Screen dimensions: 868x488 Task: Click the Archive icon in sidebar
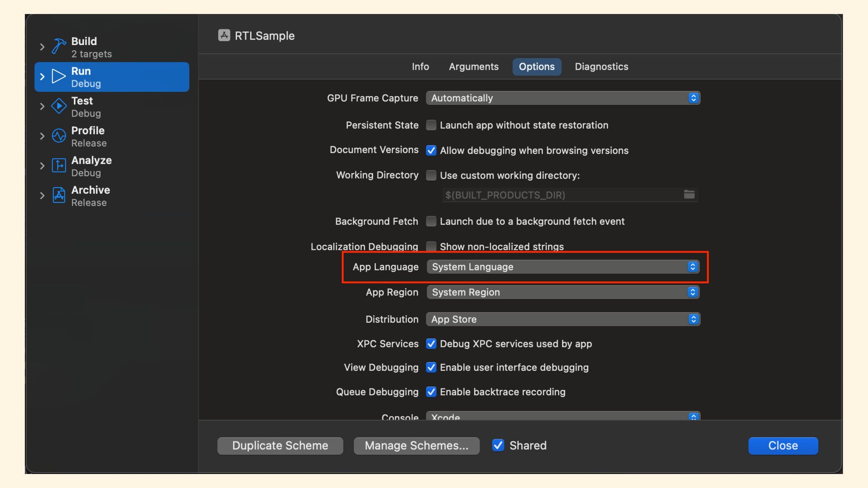pos(59,195)
